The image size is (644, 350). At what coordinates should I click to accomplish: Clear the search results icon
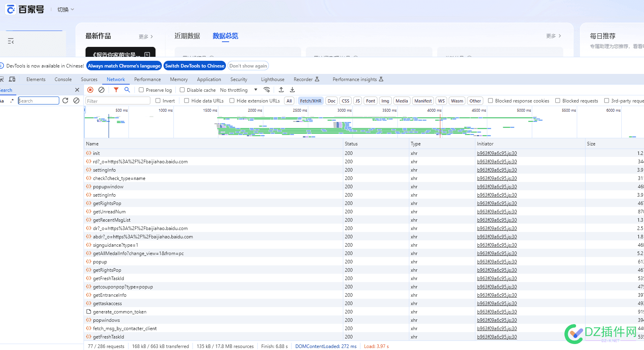(x=76, y=101)
